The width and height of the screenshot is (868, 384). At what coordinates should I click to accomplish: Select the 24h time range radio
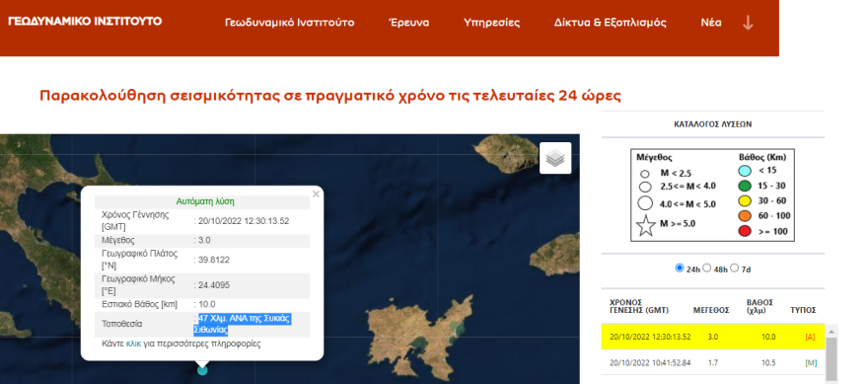pos(680,268)
